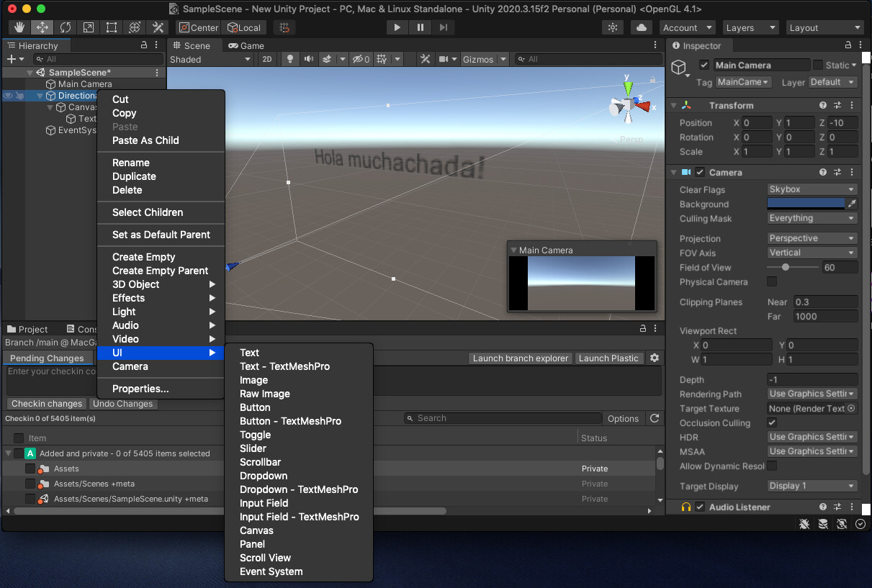Toggle hidden objects visibility count icon

[361, 59]
